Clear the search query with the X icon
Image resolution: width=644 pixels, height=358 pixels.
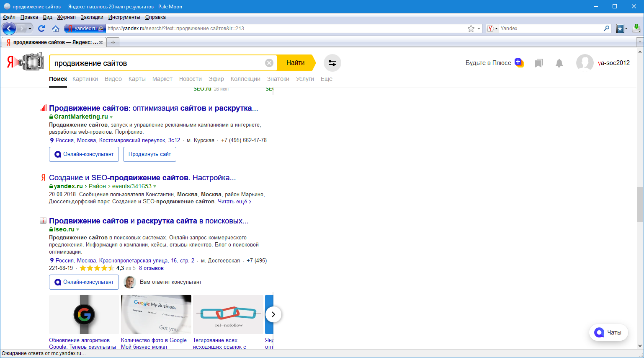click(269, 63)
